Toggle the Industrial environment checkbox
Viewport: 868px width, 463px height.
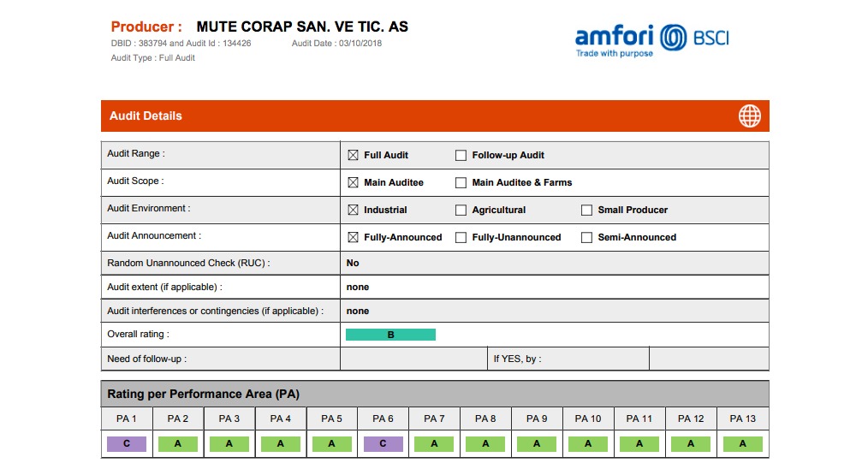tap(353, 211)
